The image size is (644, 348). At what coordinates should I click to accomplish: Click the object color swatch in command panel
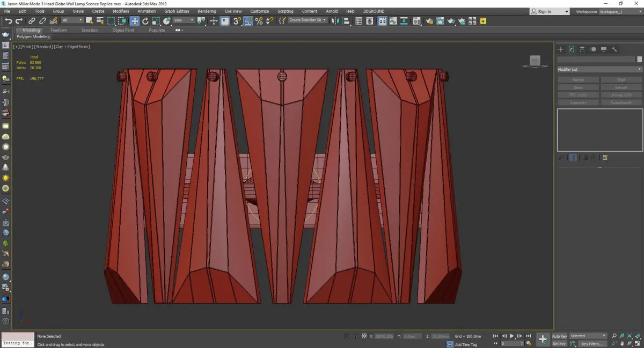click(639, 60)
